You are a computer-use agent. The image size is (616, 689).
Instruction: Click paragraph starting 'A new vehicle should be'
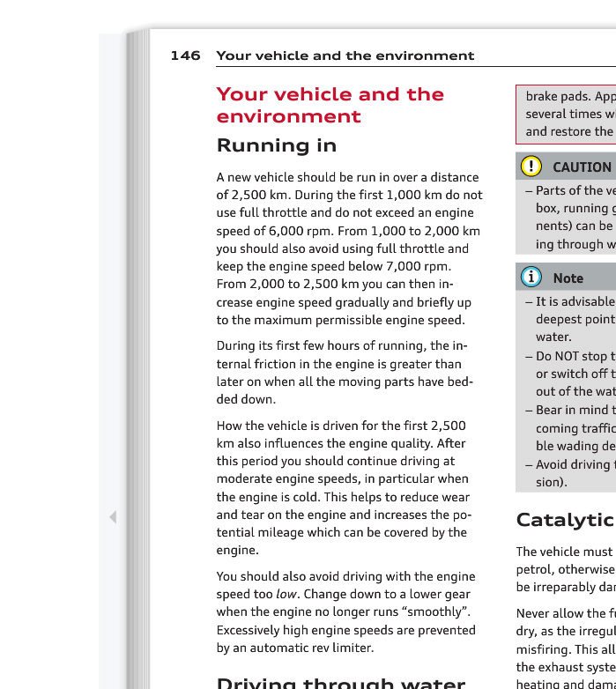tap(349, 248)
